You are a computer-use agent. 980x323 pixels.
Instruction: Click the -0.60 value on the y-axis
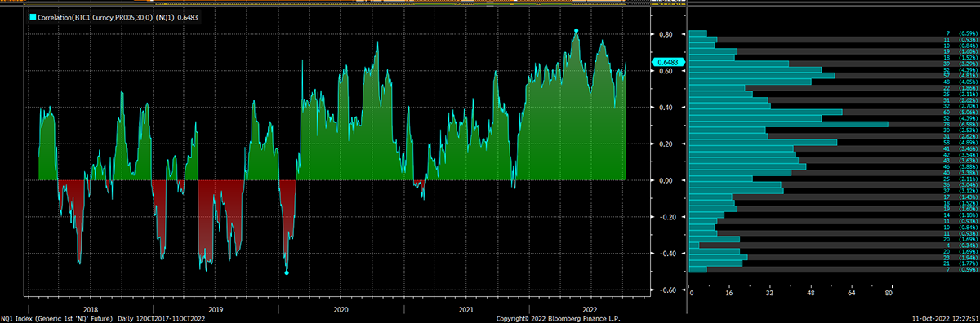point(667,290)
